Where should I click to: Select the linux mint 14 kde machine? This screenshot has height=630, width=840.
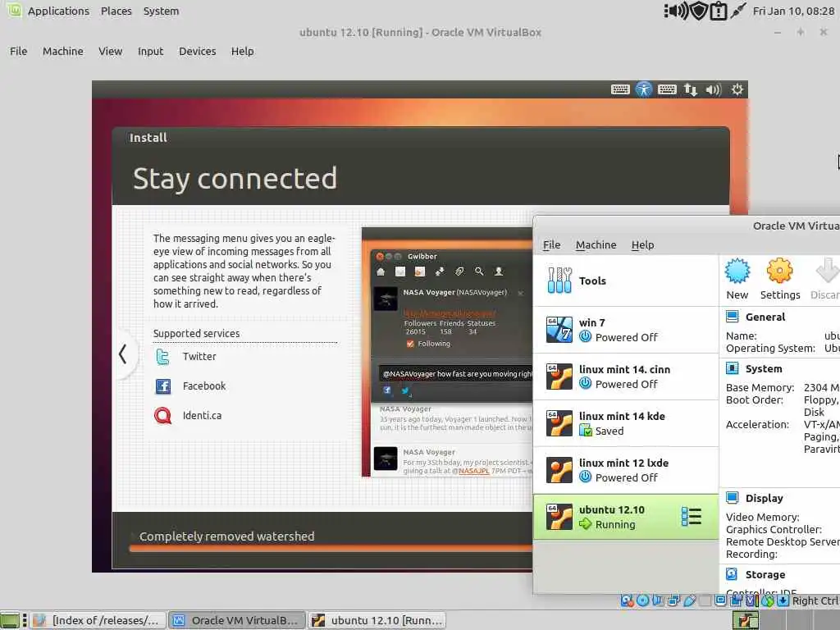click(626, 423)
